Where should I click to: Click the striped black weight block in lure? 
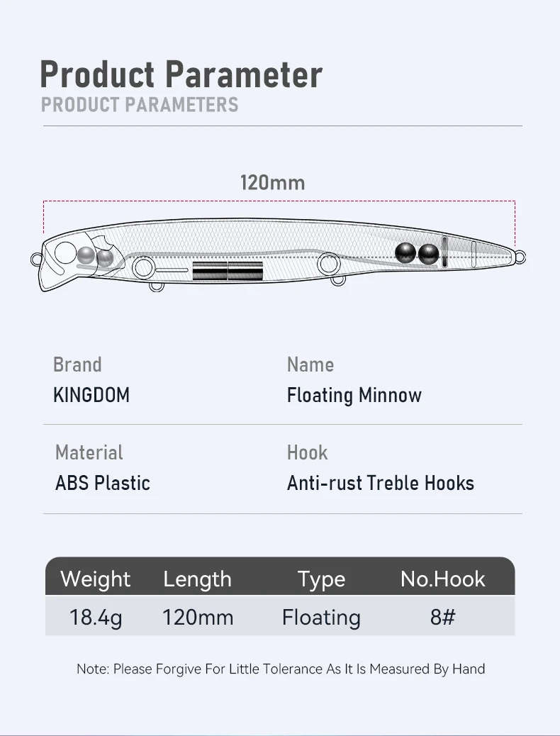[x=228, y=270]
